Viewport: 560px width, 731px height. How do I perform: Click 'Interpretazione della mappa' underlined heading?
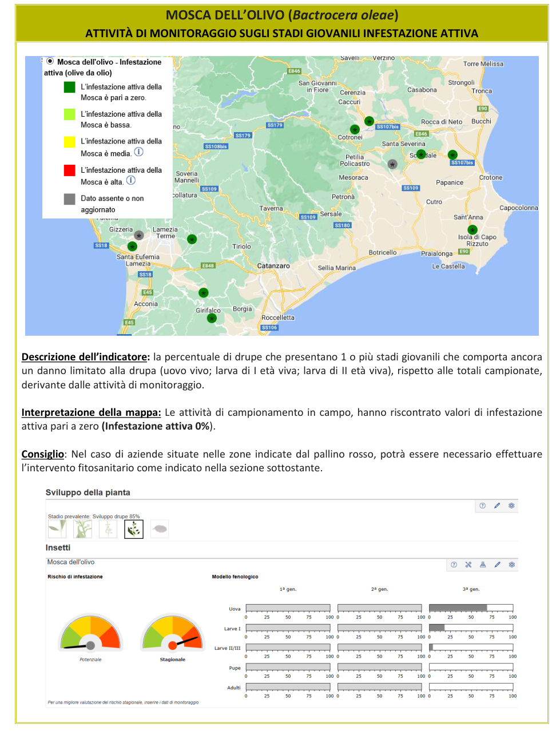point(92,412)
